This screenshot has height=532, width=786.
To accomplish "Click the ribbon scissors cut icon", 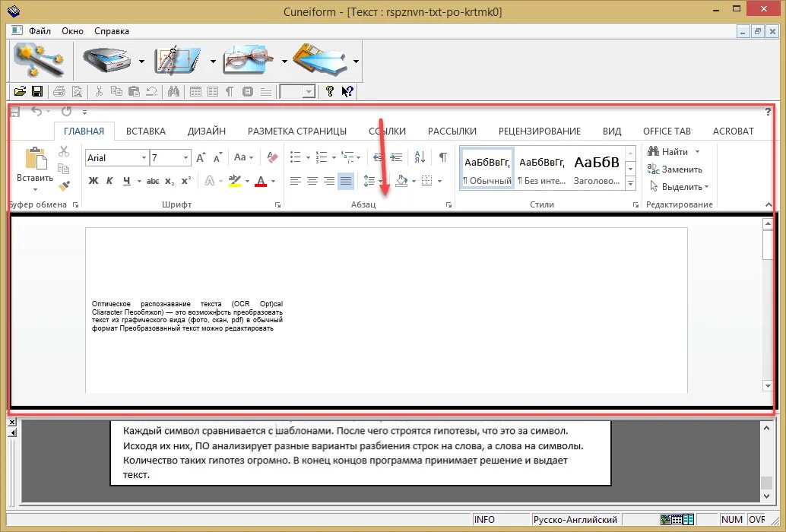I will pos(64,151).
